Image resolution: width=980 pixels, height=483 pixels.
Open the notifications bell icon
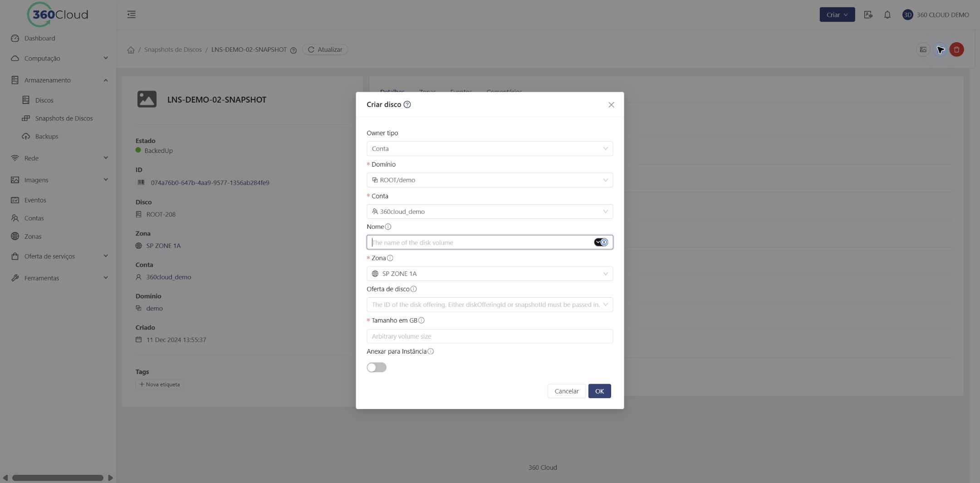tap(887, 15)
